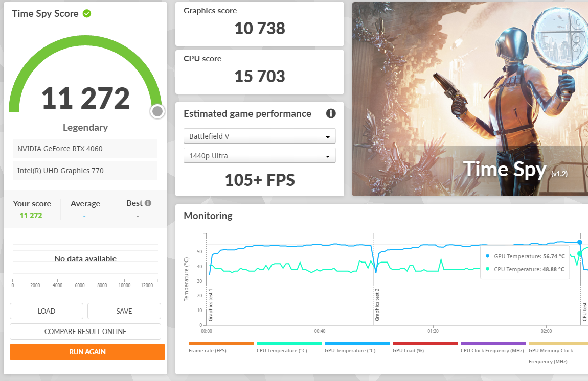Click the 105+ FPS estimate
Image resolution: width=588 pixels, height=381 pixels.
pos(260,180)
